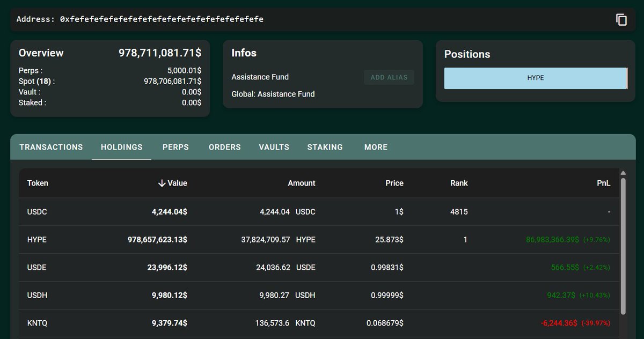Click the Spot balance 978,706,081.71$
Screen dimensions: 644x339
click(173, 81)
